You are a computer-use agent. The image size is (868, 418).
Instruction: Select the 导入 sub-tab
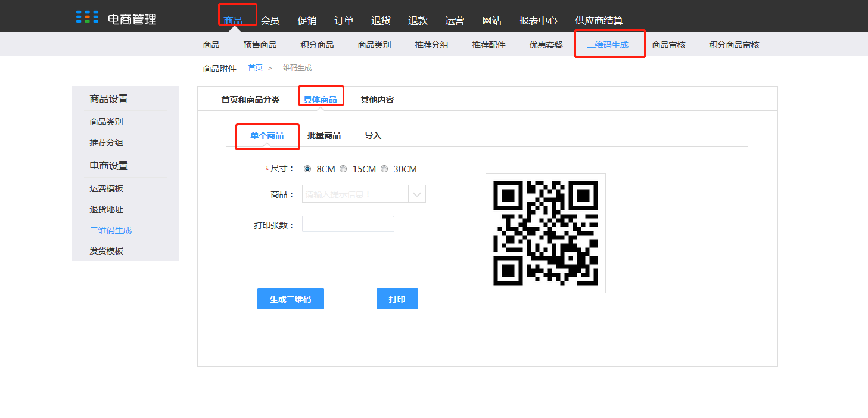click(373, 135)
